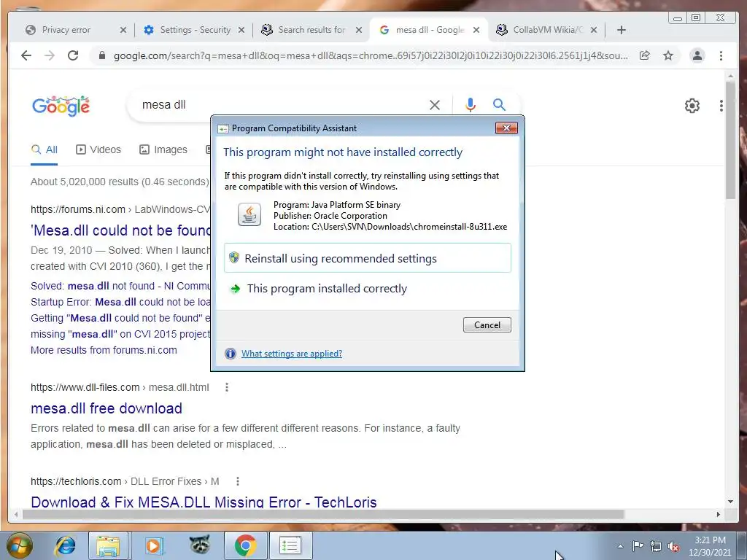Switch to Chrome on the taskbar
Image resolution: width=747 pixels, height=560 pixels.
click(x=245, y=545)
